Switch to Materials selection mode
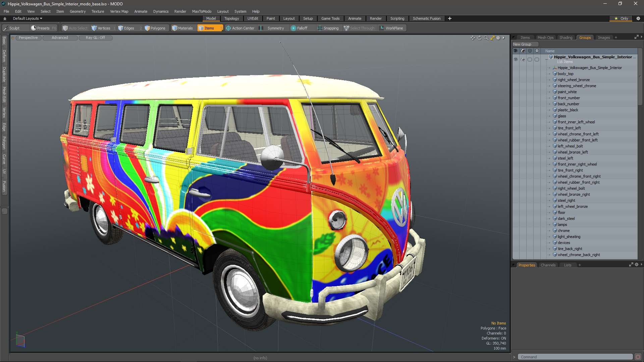 tap(182, 28)
